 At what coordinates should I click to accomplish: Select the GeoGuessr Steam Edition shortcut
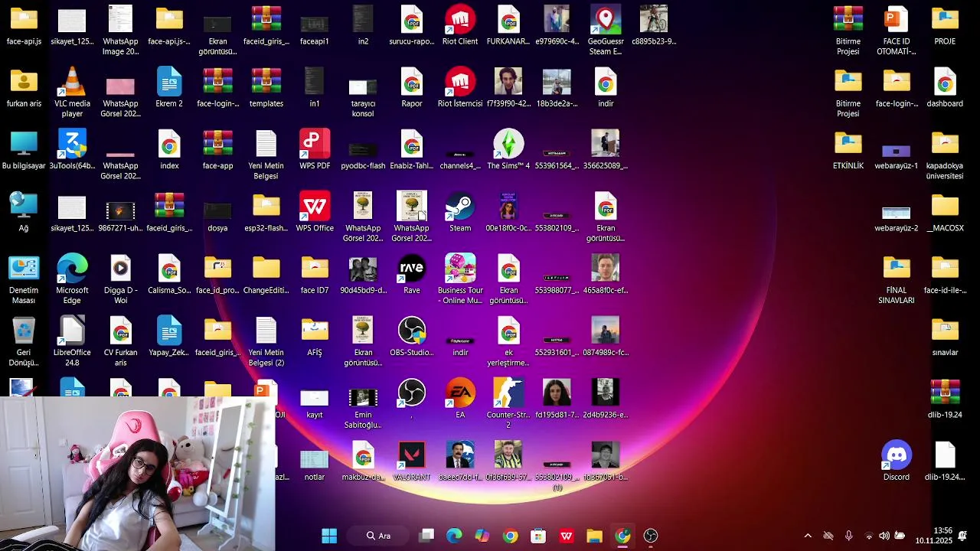[606, 31]
